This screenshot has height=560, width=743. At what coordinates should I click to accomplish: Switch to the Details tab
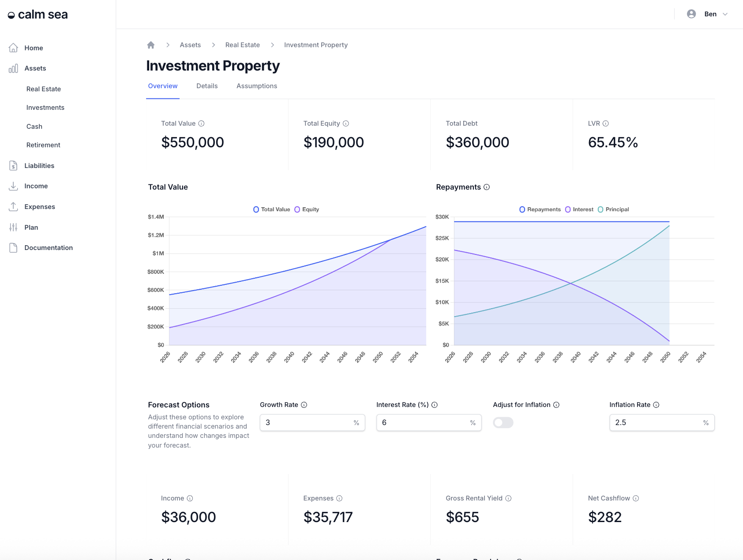[207, 86]
